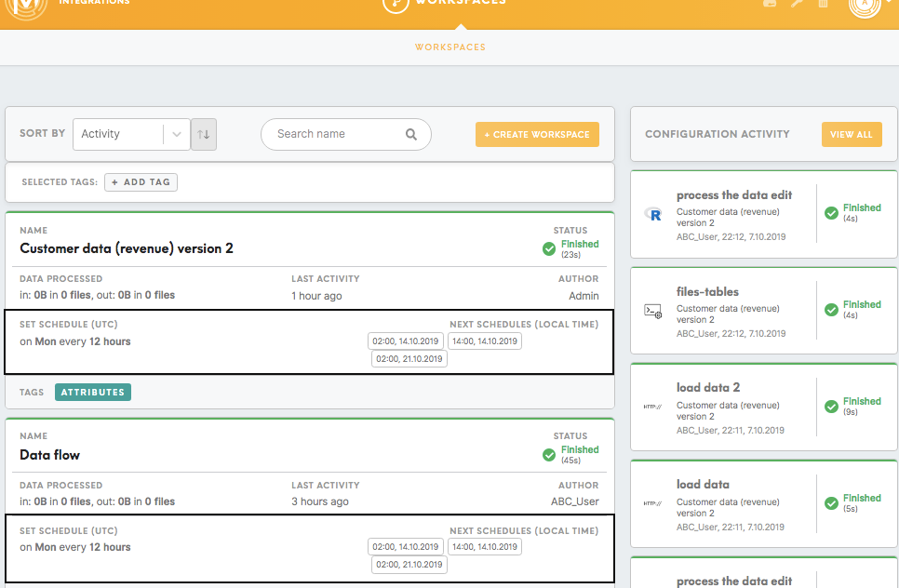Select 02:00, 14.10.2019 schedule in Customer data workspace
Image resolution: width=899 pixels, height=588 pixels.
click(x=406, y=341)
